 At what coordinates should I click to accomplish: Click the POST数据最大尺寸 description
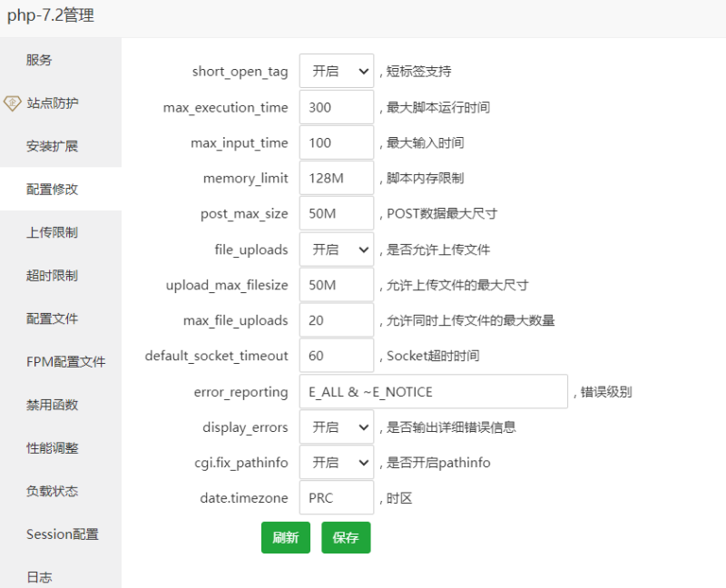tap(442, 213)
